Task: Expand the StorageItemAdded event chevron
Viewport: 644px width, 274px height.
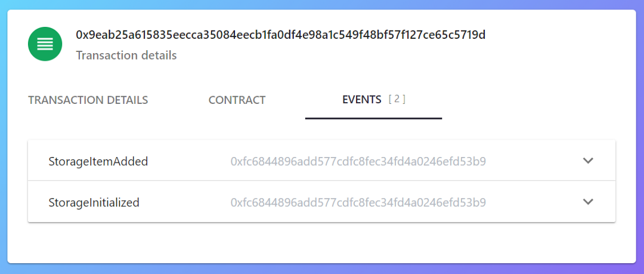Action: tap(588, 161)
